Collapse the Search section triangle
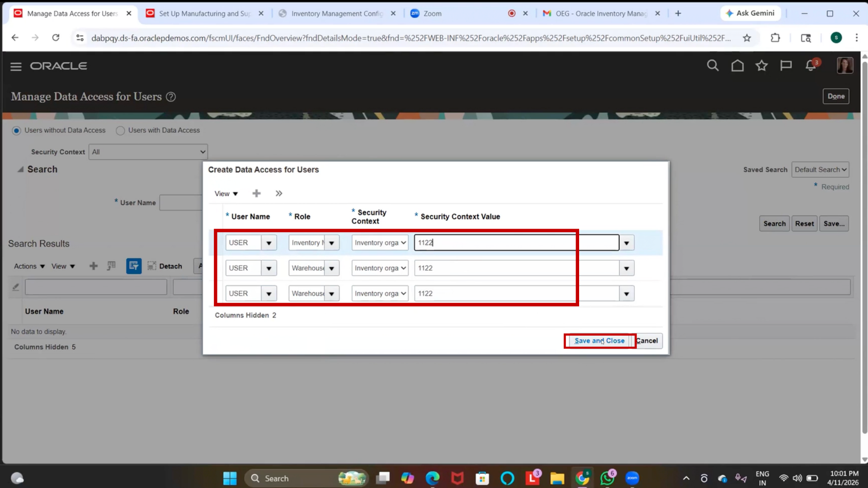 [x=20, y=169]
